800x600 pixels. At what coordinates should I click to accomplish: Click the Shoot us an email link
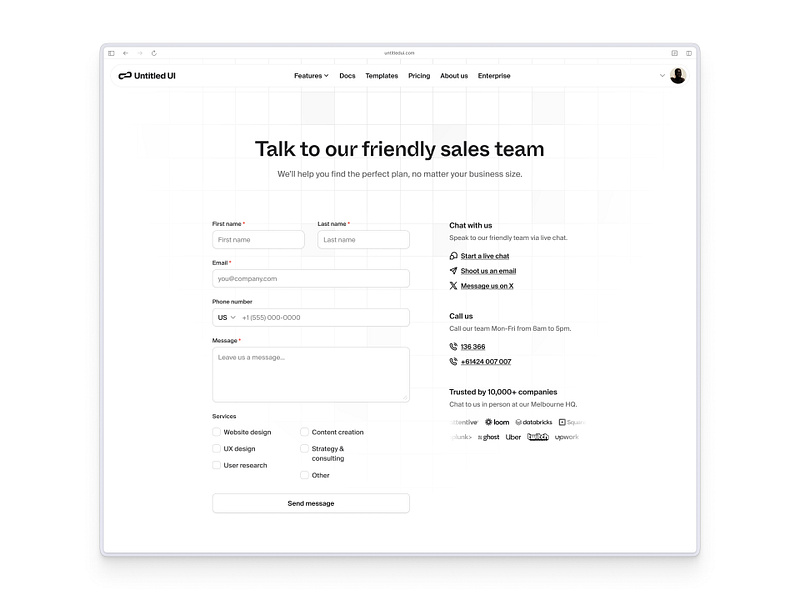[488, 271]
